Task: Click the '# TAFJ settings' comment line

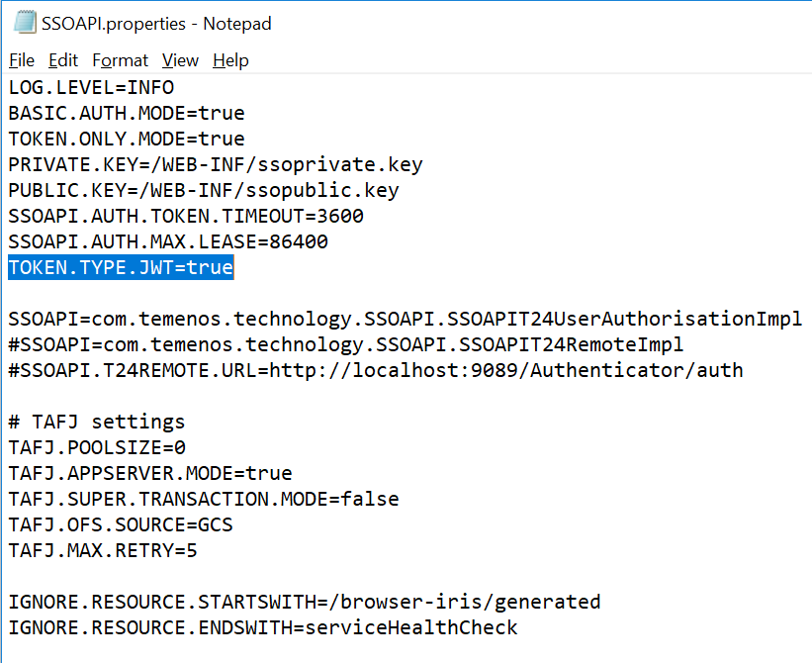Action: click(x=96, y=422)
